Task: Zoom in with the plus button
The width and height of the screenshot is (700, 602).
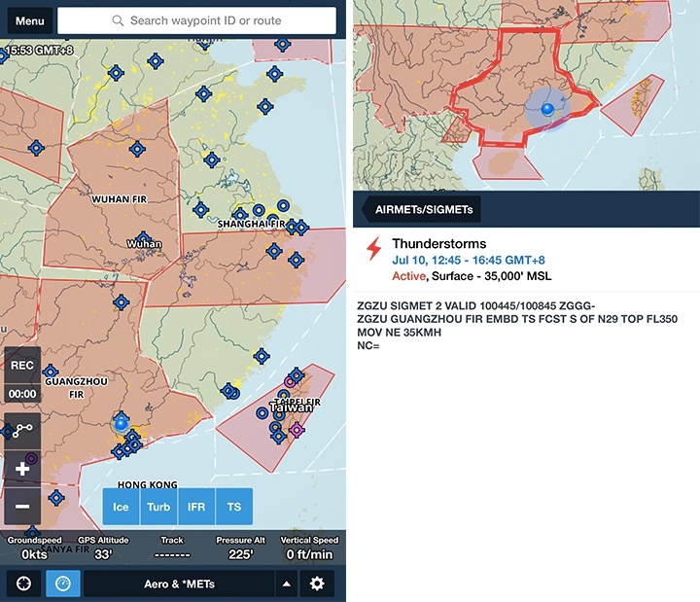Action: point(22,469)
